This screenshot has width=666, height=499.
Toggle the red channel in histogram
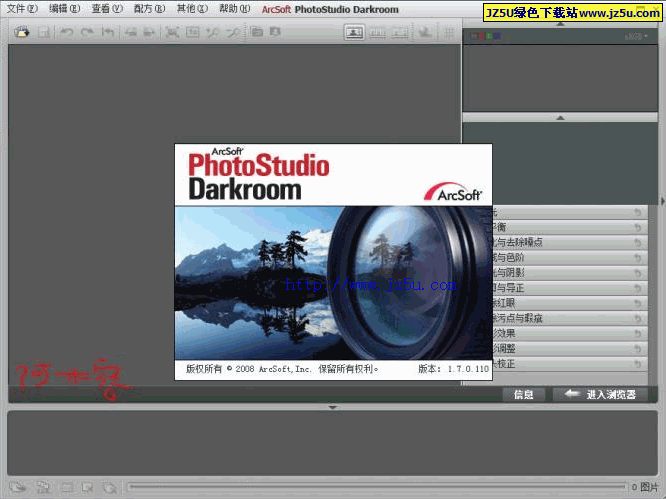tap(482, 37)
